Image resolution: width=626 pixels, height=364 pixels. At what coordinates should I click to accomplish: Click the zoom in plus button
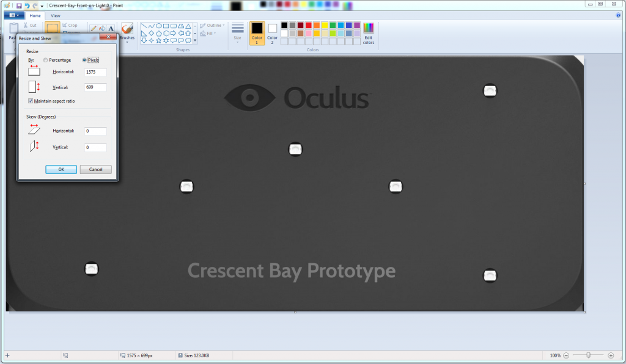coord(611,355)
